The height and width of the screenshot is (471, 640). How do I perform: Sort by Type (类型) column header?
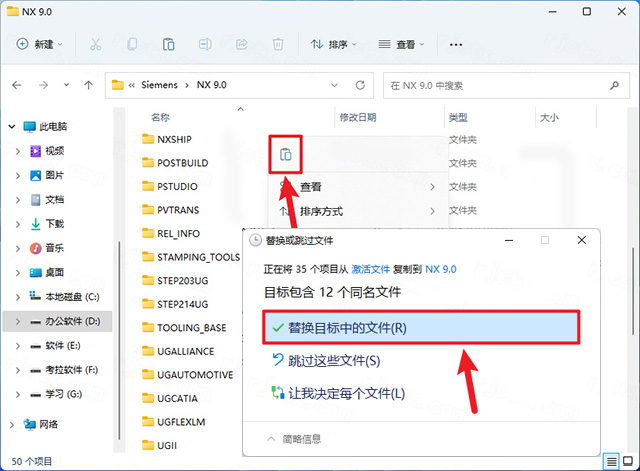coord(458,118)
